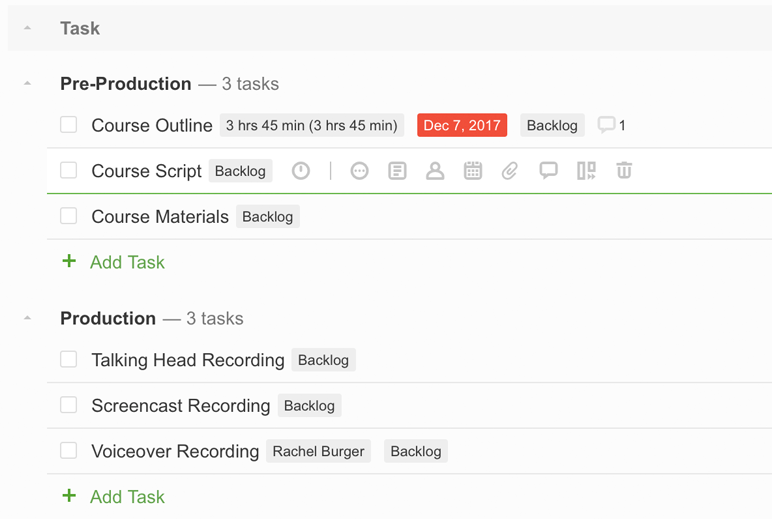Check off Course Materials
This screenshot has height=519, width=772.
68,216
